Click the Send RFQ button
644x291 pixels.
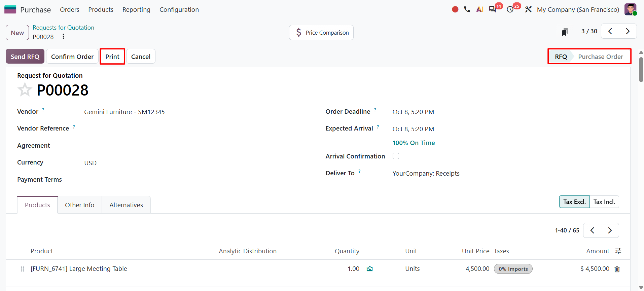point(25,57)
